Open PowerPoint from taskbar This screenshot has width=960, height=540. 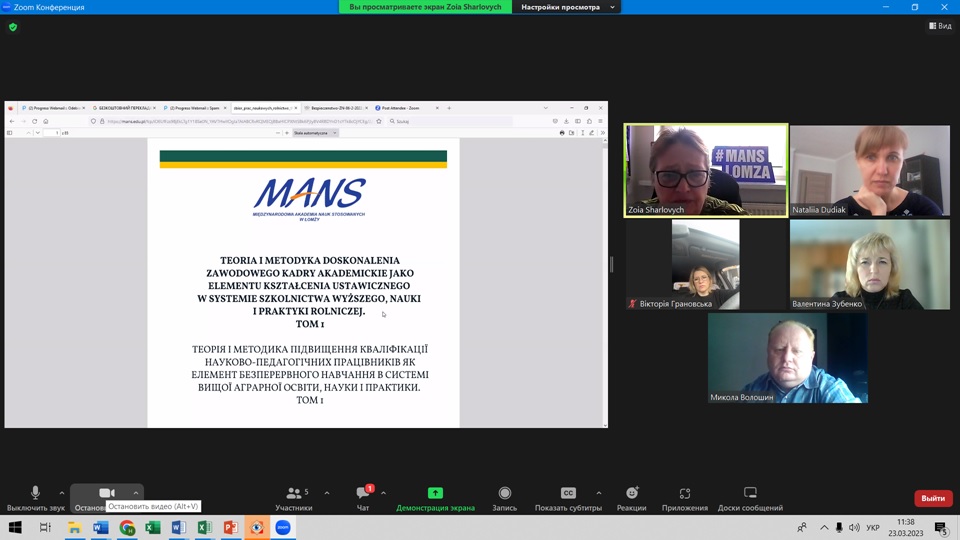pyautogui.click(x=231, y=527)
